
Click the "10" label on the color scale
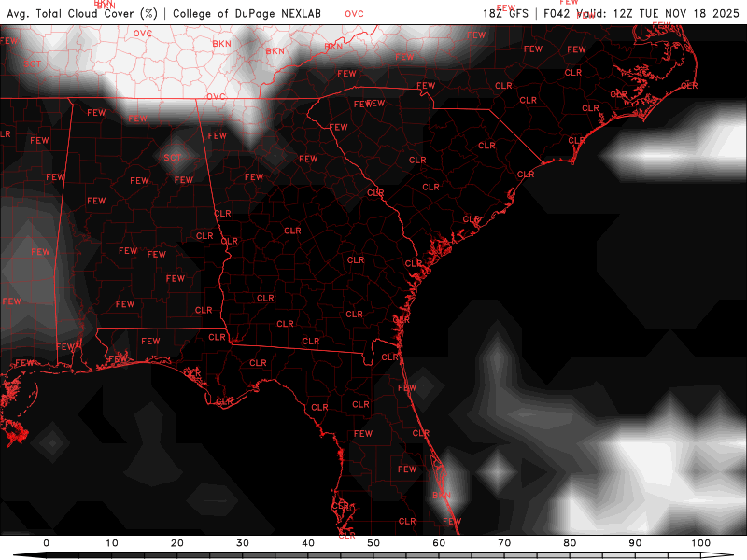click(111, 543)
